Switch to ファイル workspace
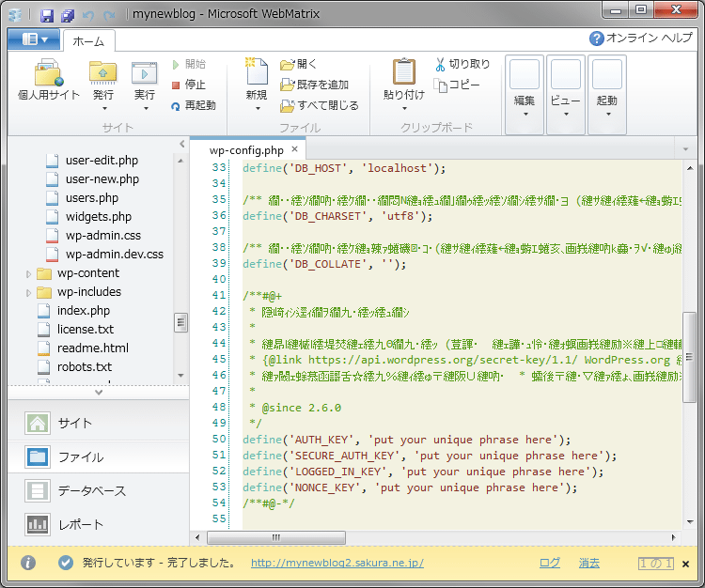 (x=98, y=457)
